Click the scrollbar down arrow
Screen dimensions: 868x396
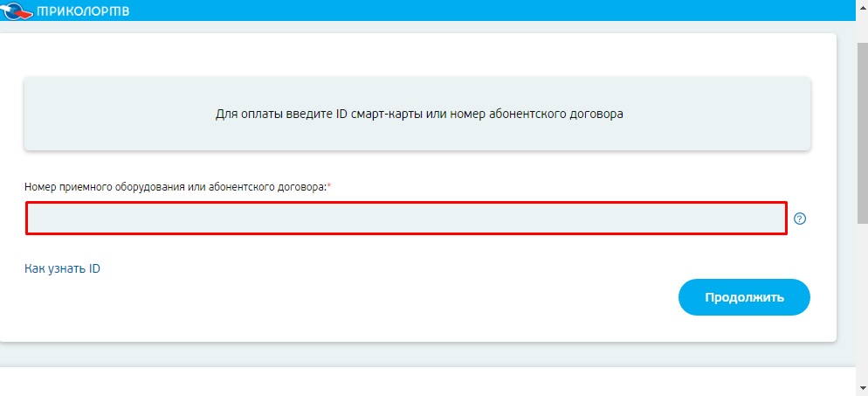[860, 390]
